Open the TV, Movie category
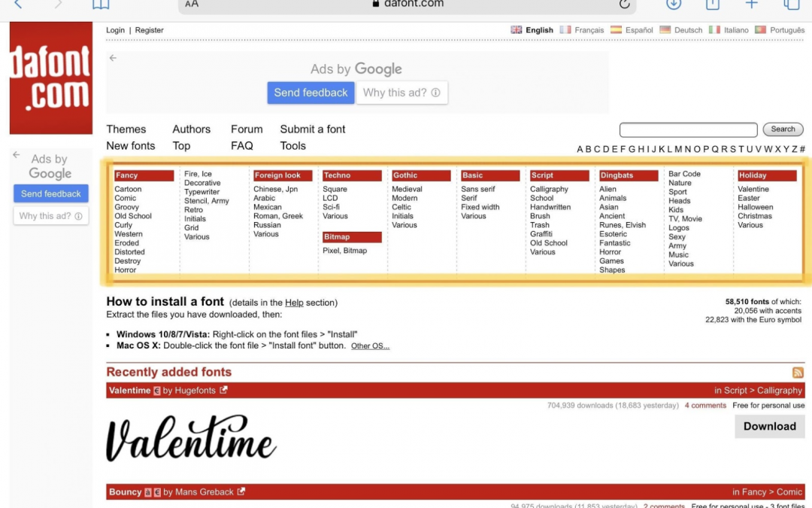Viewport: 812px width, 508px height. [685, 219]
